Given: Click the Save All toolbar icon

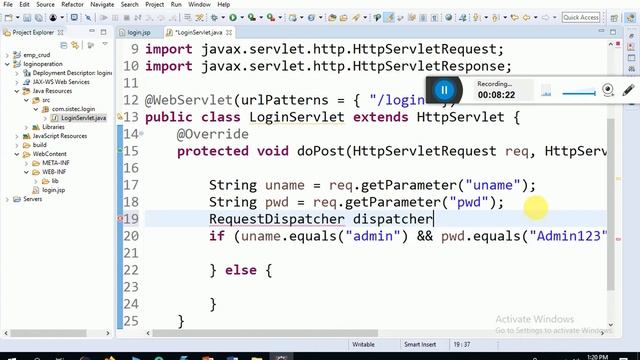Looking at the screenshot, I should (x=38, y=18).
